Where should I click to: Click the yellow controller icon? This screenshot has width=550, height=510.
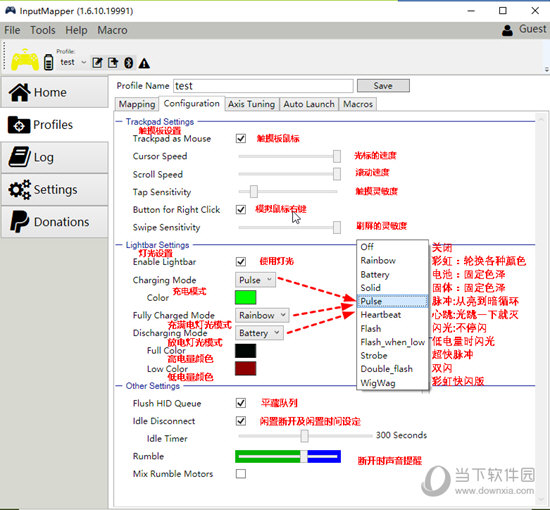click(x=25, y=59)
